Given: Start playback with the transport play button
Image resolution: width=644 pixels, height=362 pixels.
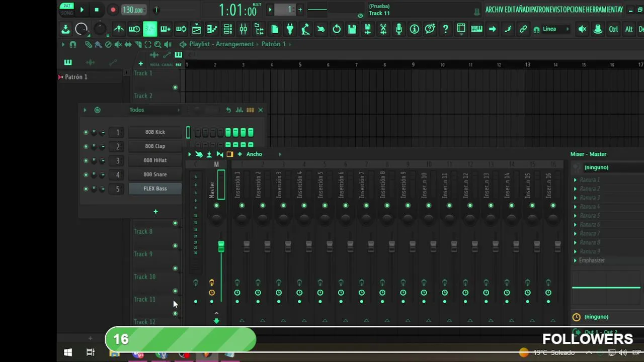Looking at the screenshot, I should coord(82,10).
